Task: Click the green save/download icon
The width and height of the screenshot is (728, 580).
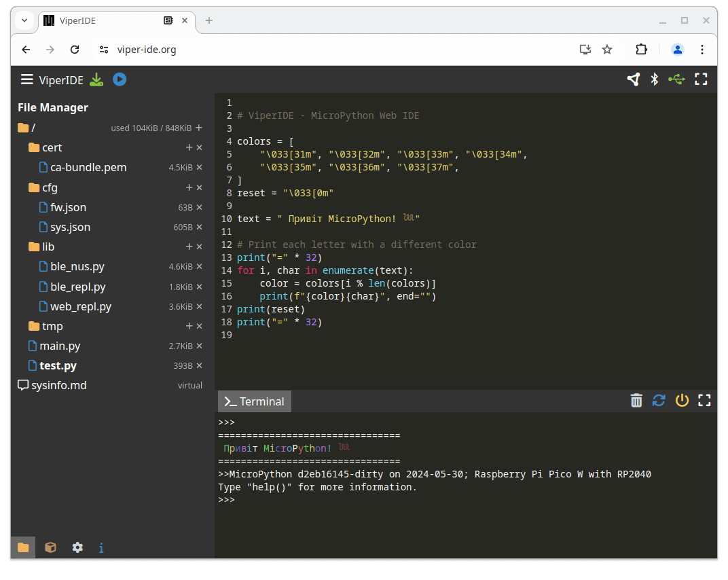Action: pos(96,80)
